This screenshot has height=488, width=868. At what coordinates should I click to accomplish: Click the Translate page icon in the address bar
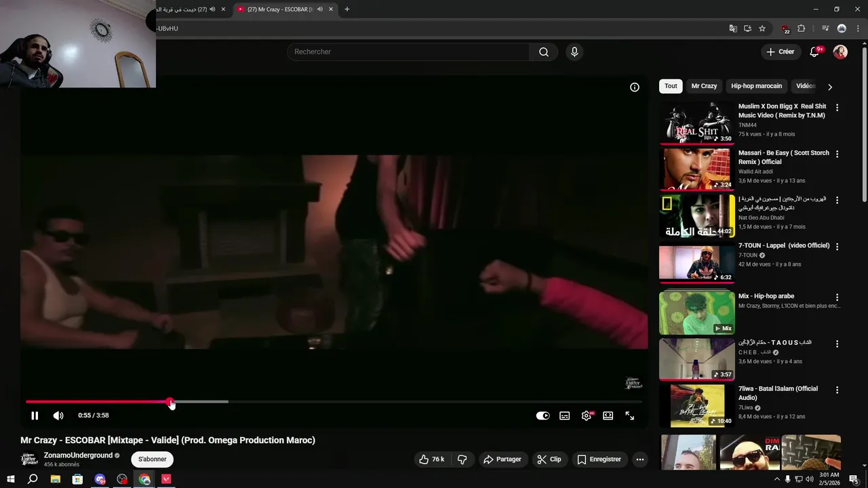(x=733, y=28)
